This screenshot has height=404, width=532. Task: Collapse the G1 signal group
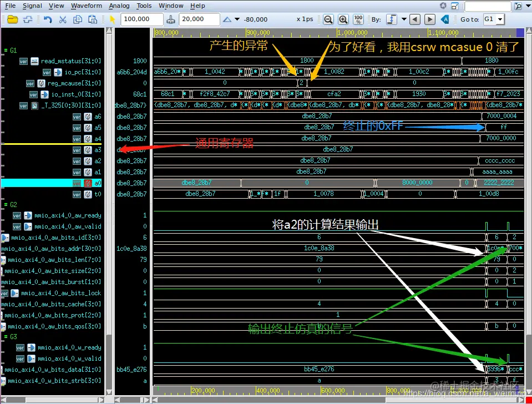pyautogui.click(x=6, y=50)
